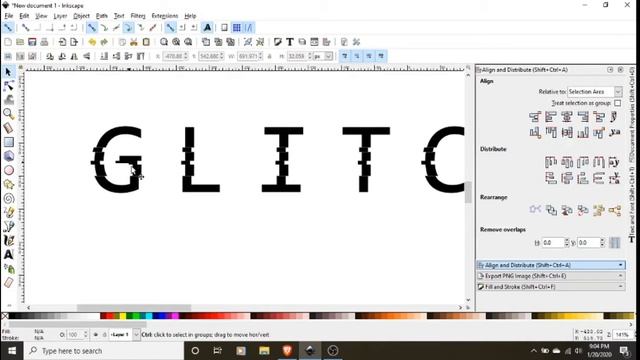Choose the Tweak tool in toolbox
Image resolution: width=640 pixels, height=360 pixels.
[8, 100]
